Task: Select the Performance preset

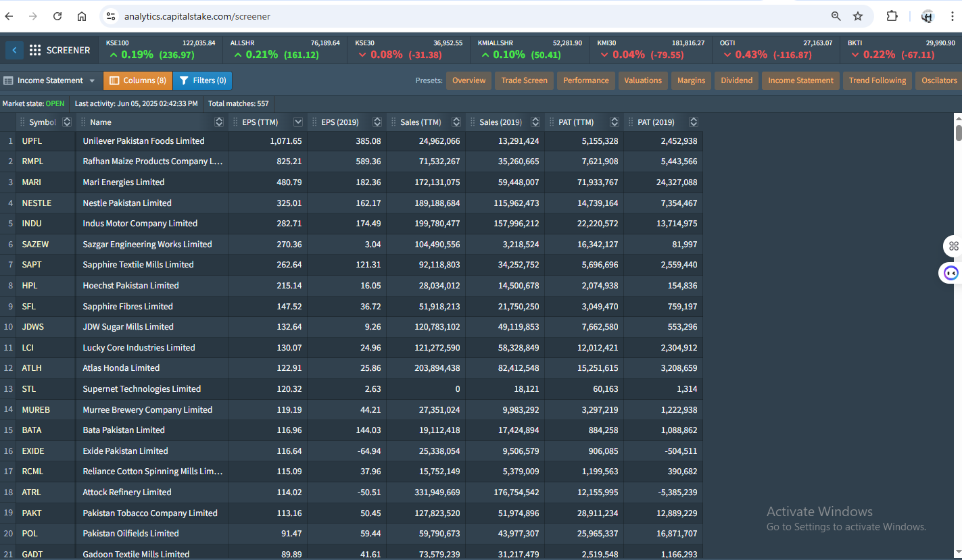Action: pos(585,80)
